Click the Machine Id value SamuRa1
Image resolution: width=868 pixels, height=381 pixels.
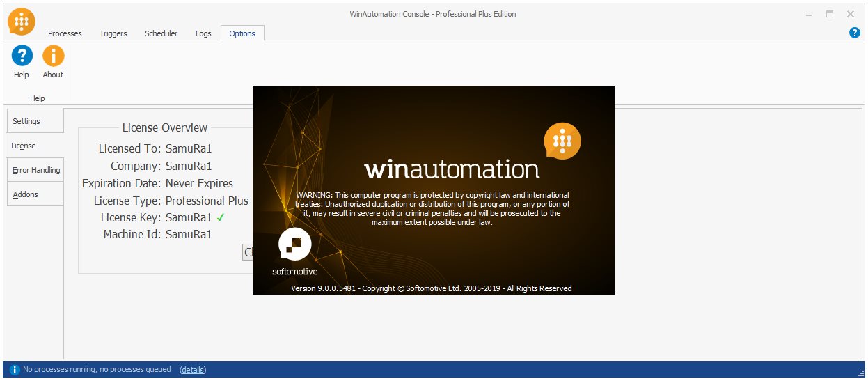pos(189,234)
